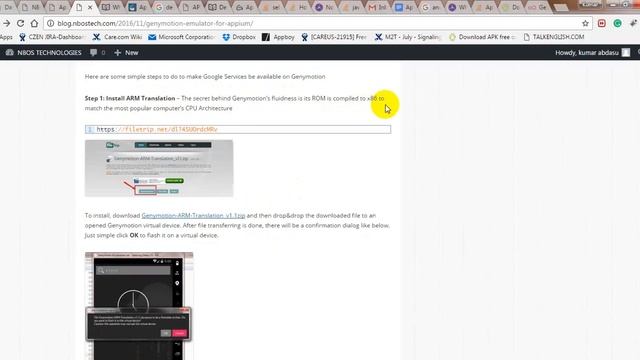Open the Genymotion confirmation dialog screenshot
This screenshot has width=640, height=360.
(139, 306)
